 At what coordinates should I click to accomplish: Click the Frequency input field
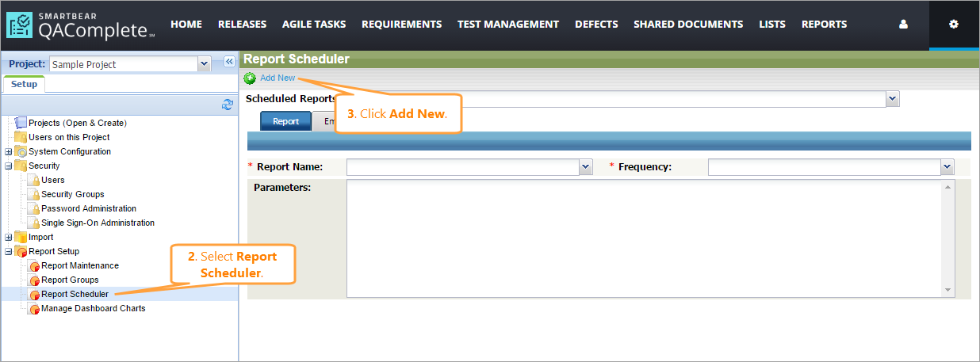pos(825,166)
